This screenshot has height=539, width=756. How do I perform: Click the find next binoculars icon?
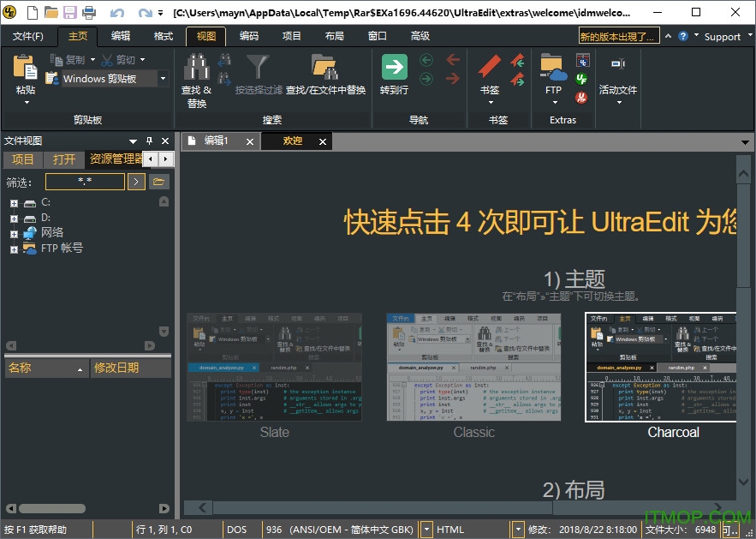point(224,78)
